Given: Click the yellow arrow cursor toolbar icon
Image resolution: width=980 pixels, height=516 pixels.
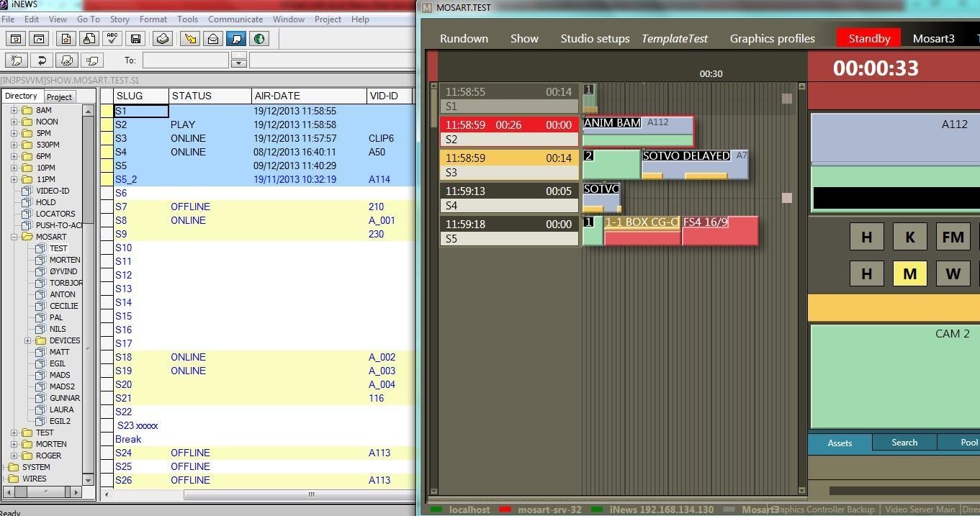Looking at the screenshot, I should pos(190,39).
